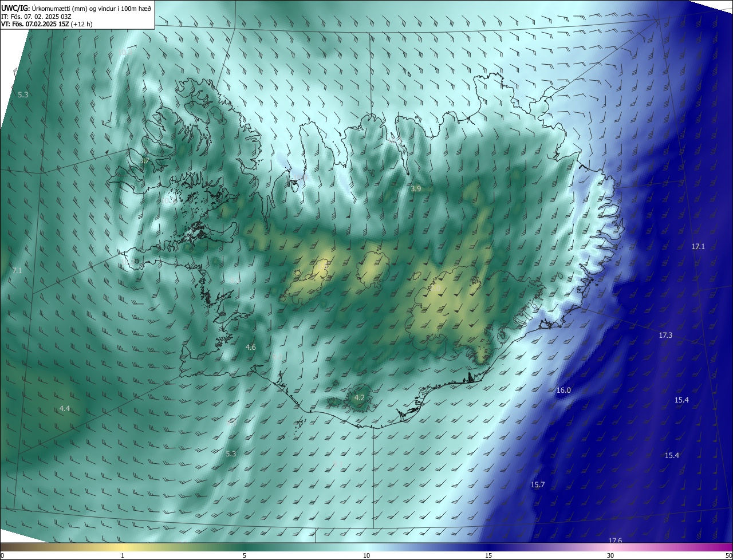This screenshot has width=733, height=560.
Task: Click the 4.2 value inside the Mýrdalsjökull outline
Action: 360,397
